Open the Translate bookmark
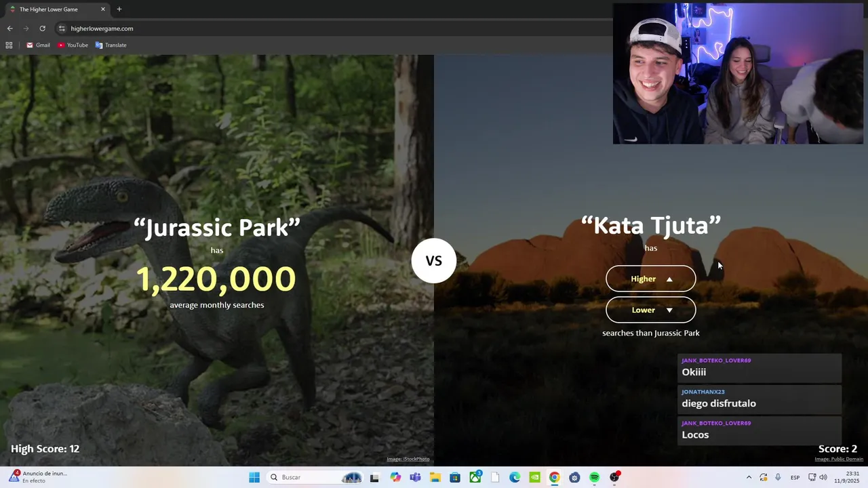The image size is (868, 488). pyautogui.click(x=111, y=45)
